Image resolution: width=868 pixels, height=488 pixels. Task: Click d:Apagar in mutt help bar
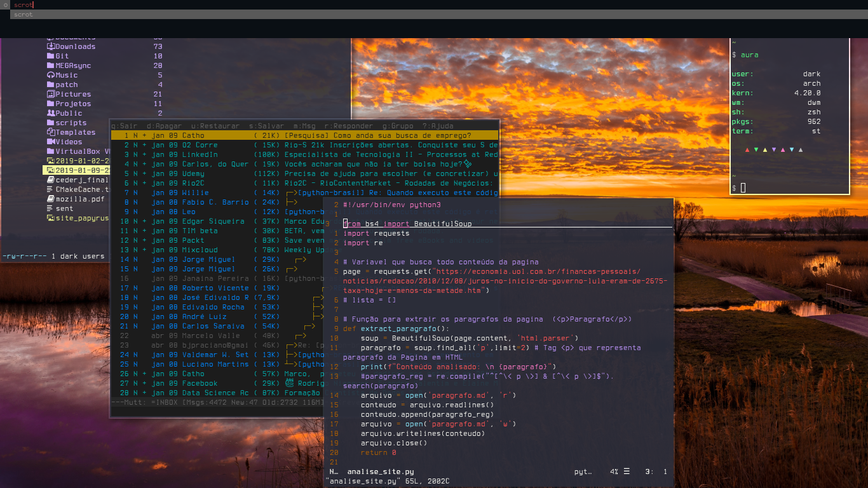pyautogui.click(x=164, y=126)
